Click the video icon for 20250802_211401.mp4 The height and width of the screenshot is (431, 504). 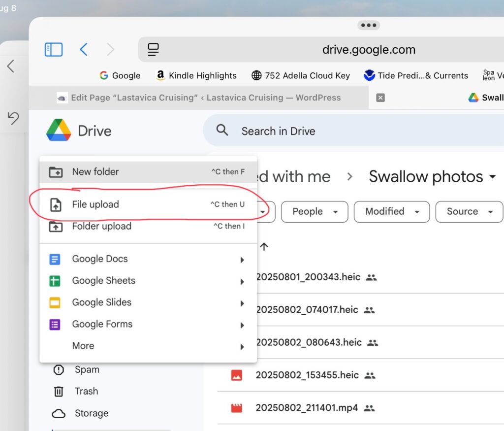click(x=237, y=408)
